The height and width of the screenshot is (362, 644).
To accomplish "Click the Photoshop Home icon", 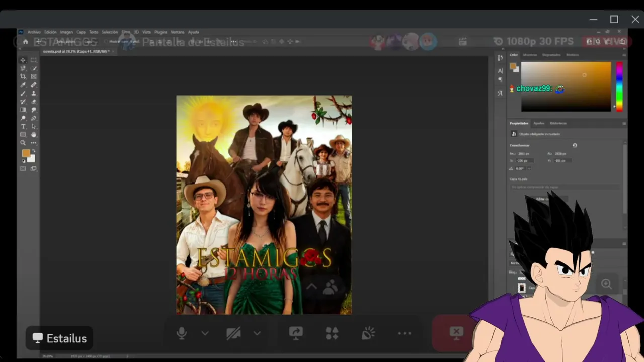I will pyautogui.click(x=26, y=42).
